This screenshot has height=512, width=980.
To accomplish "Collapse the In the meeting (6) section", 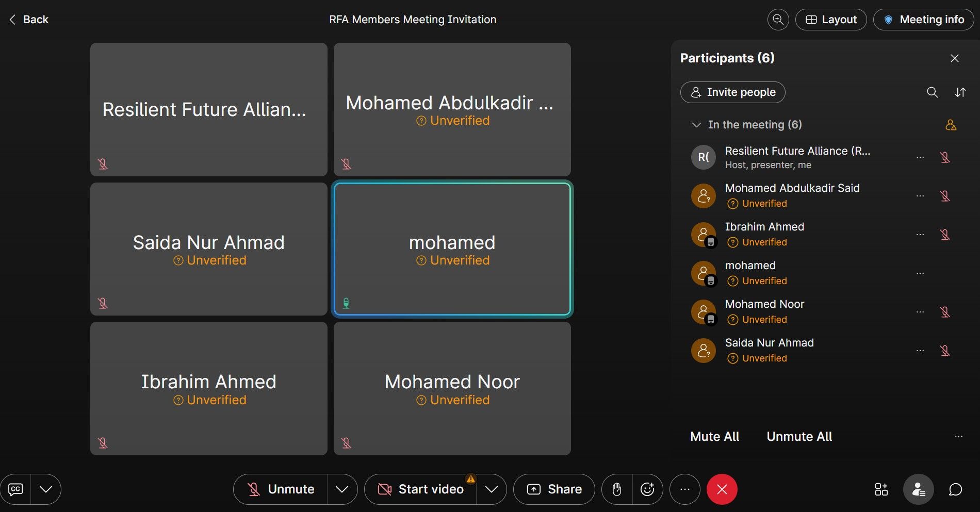I will pyautogui.click(x=696, y=125).
